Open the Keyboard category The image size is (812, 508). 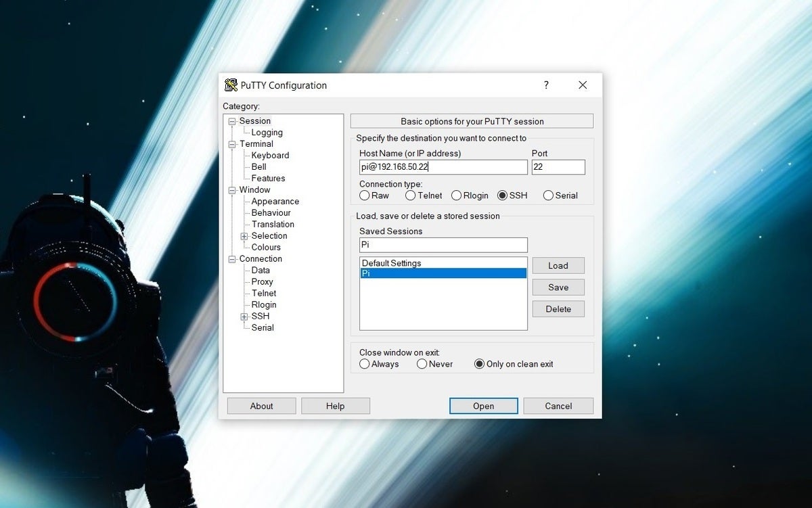pyautogui.click(x=270, y=156)
